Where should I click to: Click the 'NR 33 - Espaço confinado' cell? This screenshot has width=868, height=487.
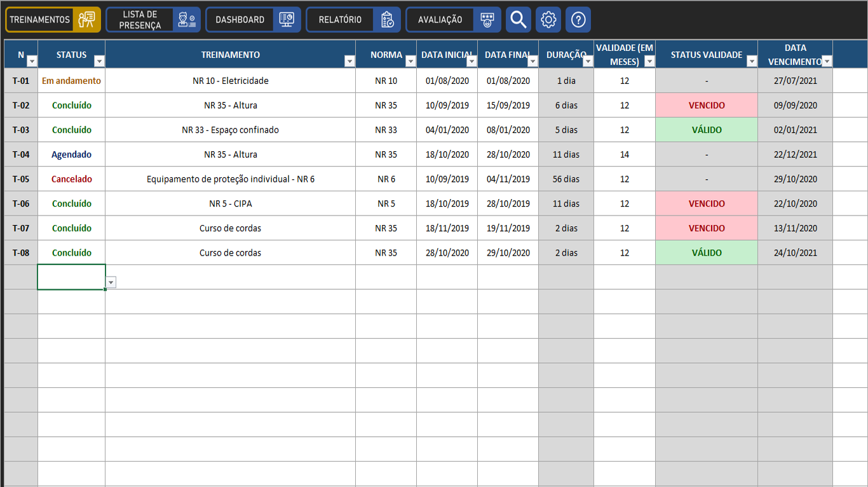coord(231,130)
